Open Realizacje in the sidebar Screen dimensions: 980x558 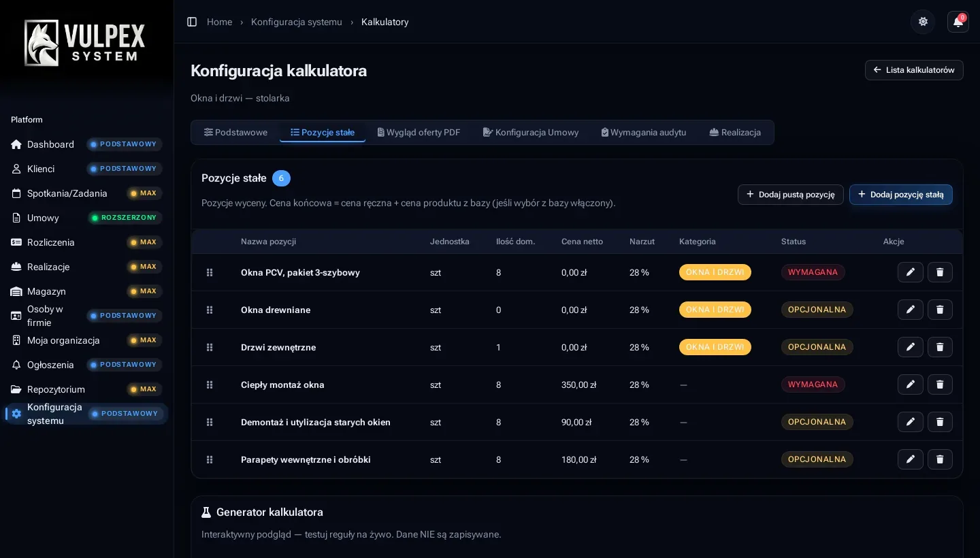pos(86,267)
